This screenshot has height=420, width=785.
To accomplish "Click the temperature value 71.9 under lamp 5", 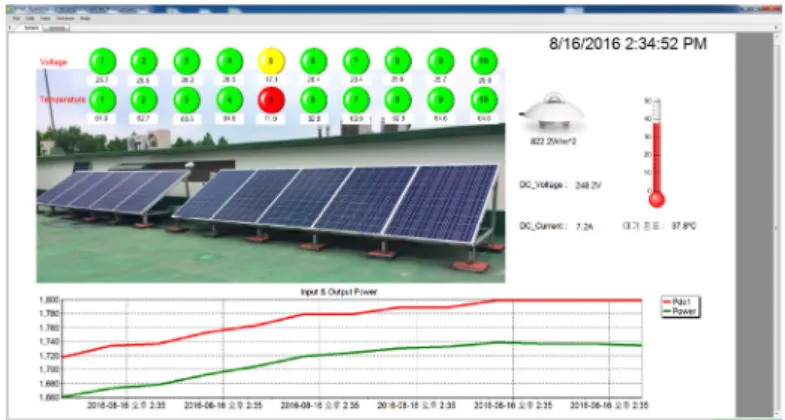I will click(271, 119).
